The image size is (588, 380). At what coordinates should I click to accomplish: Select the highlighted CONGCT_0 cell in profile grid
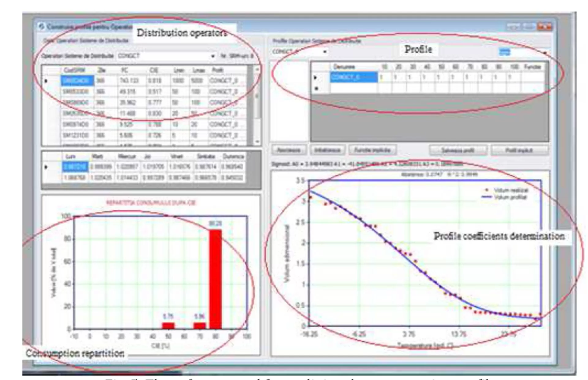point(353,77)
